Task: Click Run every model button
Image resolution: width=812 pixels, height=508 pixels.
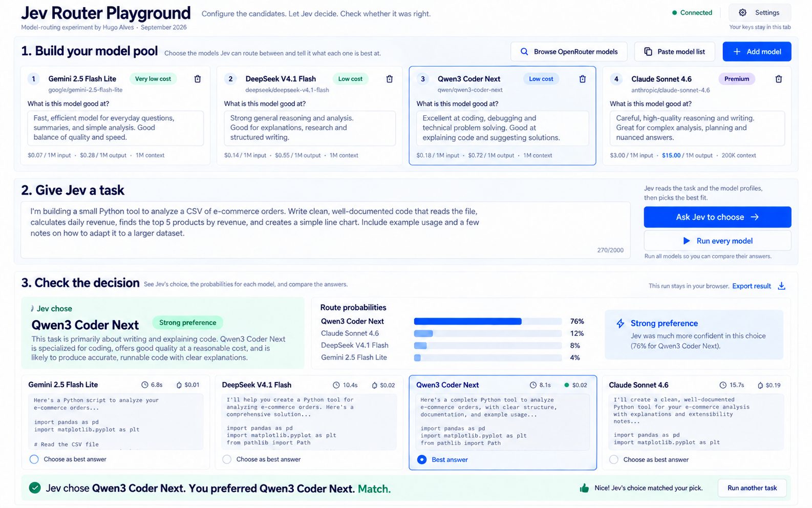Action: tap(717, 241)
